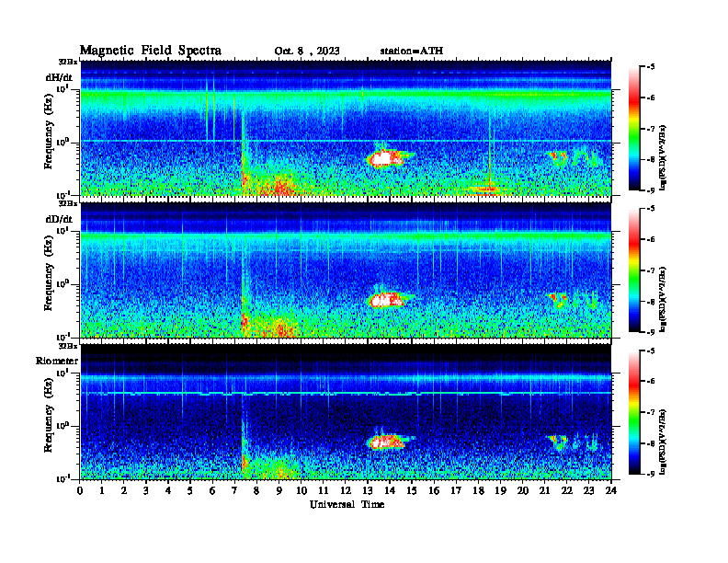Click hour "24" on the Universal Time axis
The width and height of the screenshot is (728, 563).
click(611, 491)
